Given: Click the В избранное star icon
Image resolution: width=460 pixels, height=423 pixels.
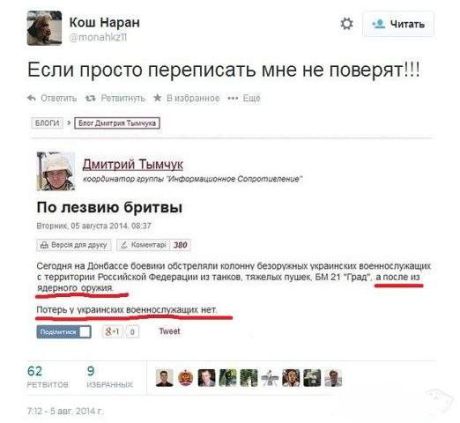Looking at the screenshot, I should pos(157,98).
